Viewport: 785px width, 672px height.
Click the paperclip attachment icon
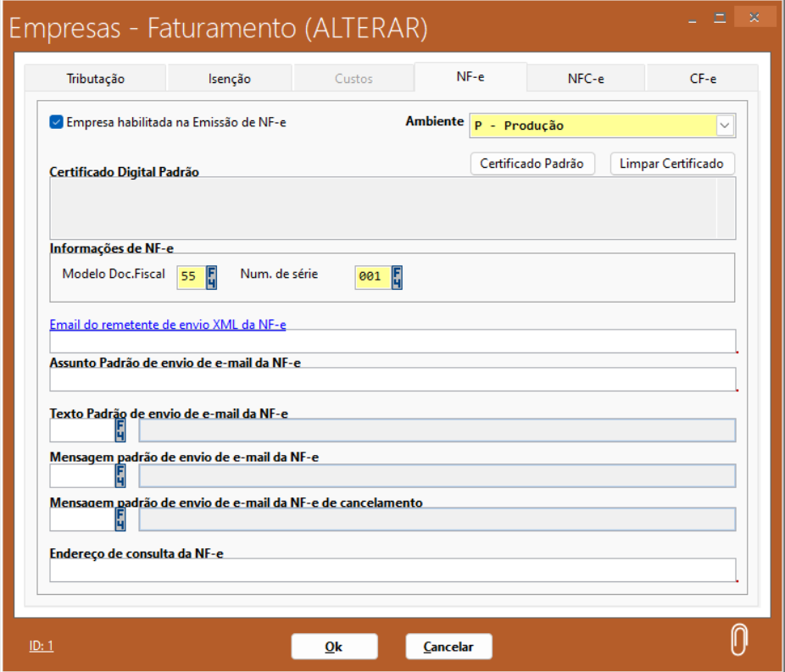click(x=739, y=641)
